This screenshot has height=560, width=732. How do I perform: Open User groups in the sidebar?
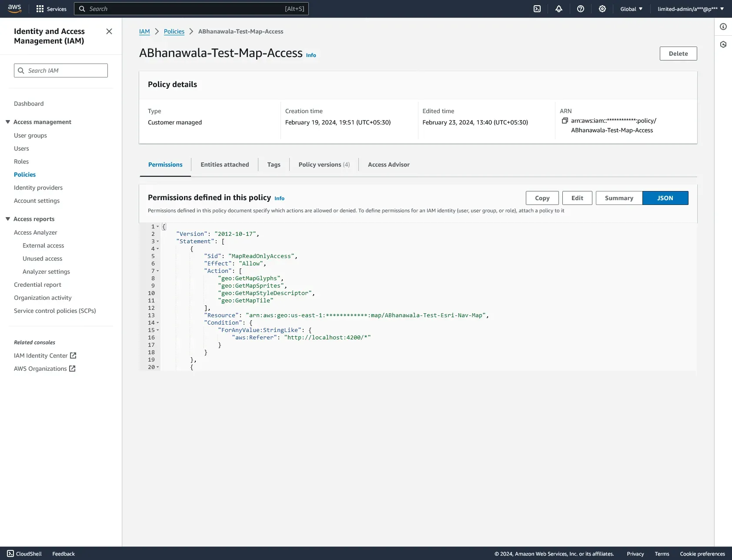(30, 135)
